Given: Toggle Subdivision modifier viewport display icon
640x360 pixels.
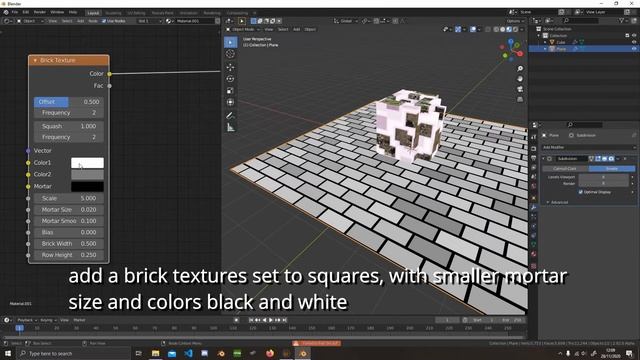Looking at the screenshot, I should tap(605, 158).
